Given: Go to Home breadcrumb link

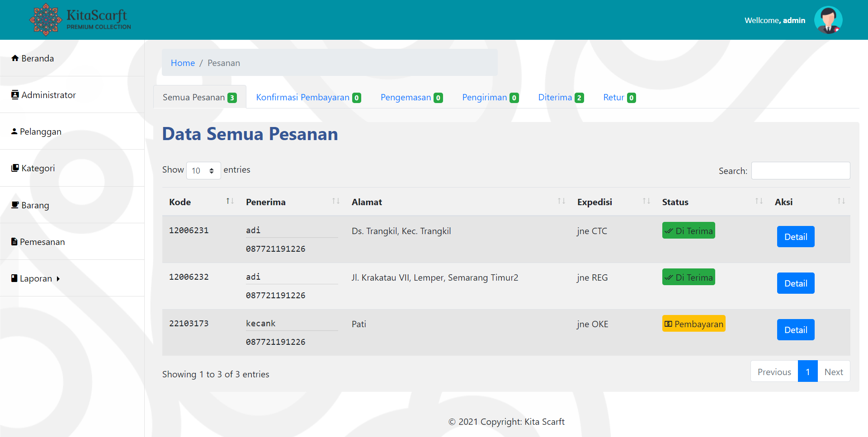Looking at the screenshot, I should click(x=183, y=63).
